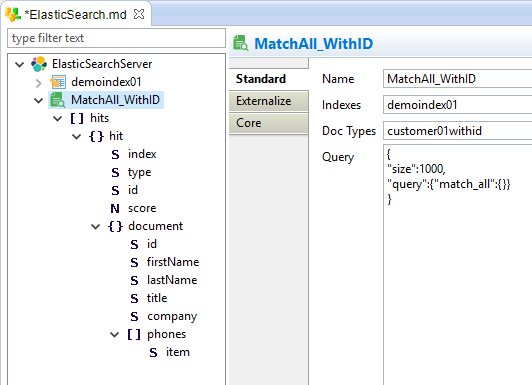This screenshot has width=532, height=385.
Task: Select the demoindex01 tree item
Action: [x=106, y=82]
